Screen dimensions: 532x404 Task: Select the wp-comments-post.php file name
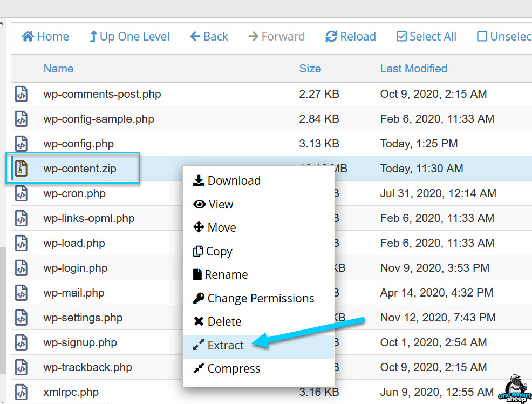point(102,94)
